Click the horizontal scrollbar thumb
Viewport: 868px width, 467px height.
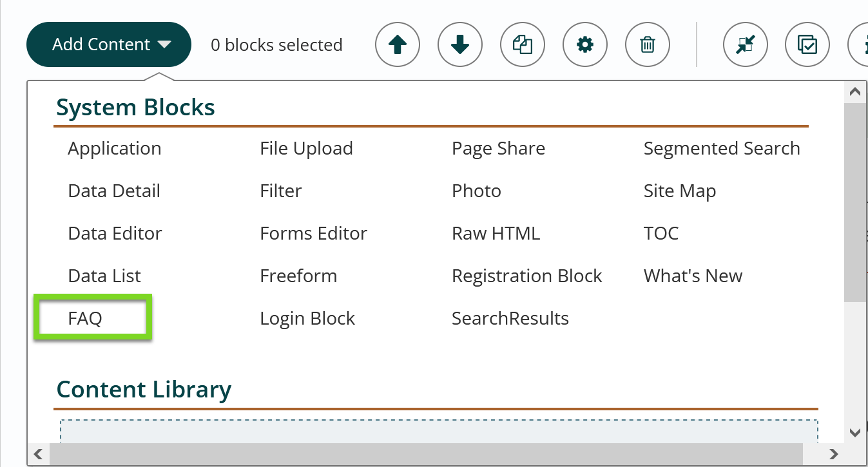[x=426, y=453]
